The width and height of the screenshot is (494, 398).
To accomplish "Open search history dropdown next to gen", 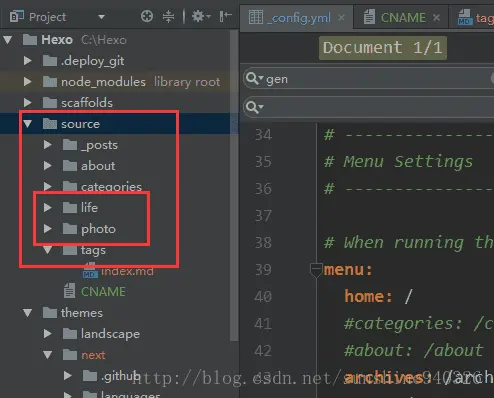I will [254, 79].
